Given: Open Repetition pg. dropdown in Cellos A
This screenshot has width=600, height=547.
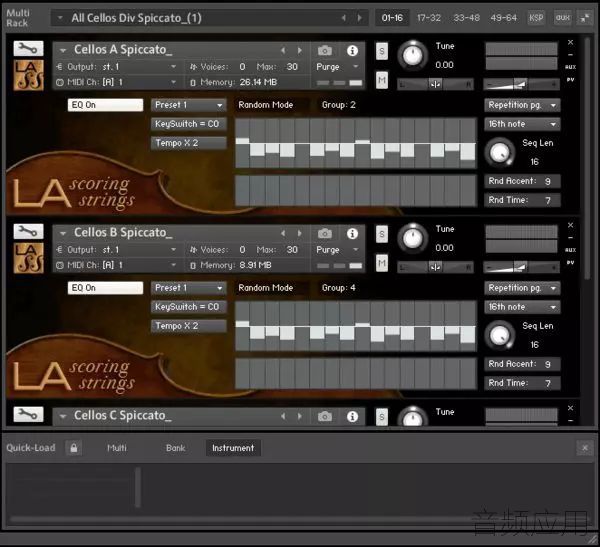Looking at the screenshot, I should click(x=522, y=105).
